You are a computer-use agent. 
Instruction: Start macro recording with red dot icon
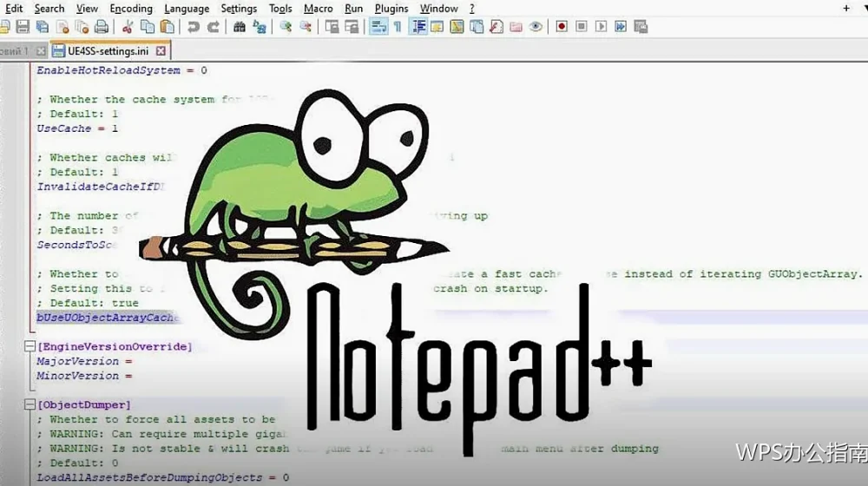(x=562, y=27)
